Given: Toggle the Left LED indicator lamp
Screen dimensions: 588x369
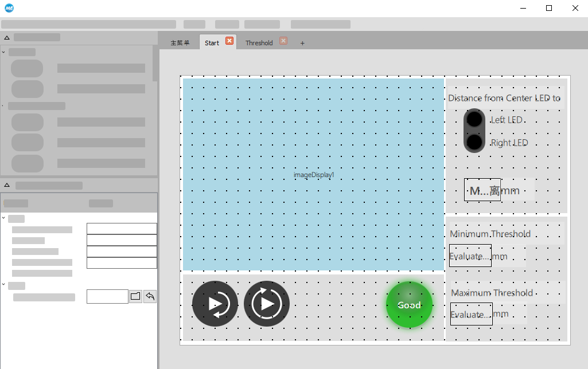Looking at the screenshot, I should point(474,120).
